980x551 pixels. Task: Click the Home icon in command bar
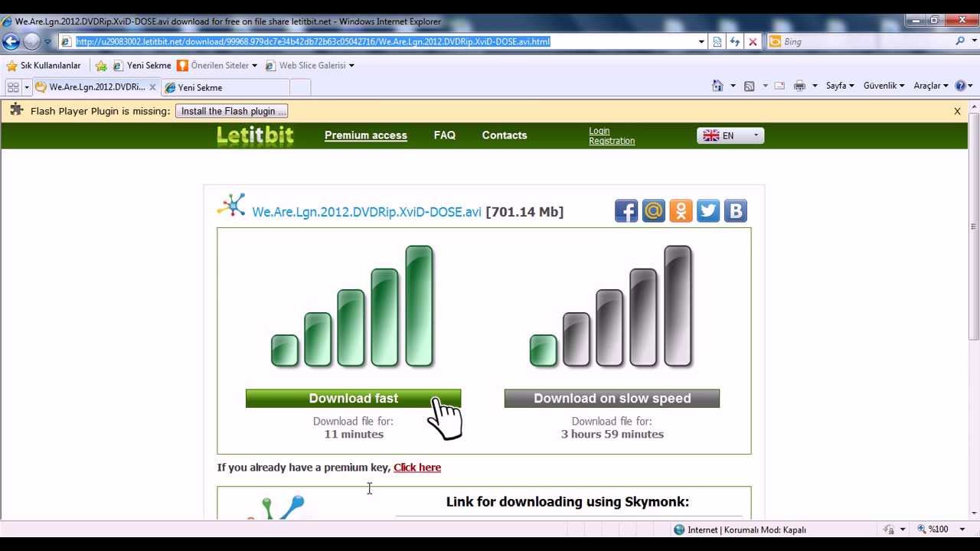717,86
